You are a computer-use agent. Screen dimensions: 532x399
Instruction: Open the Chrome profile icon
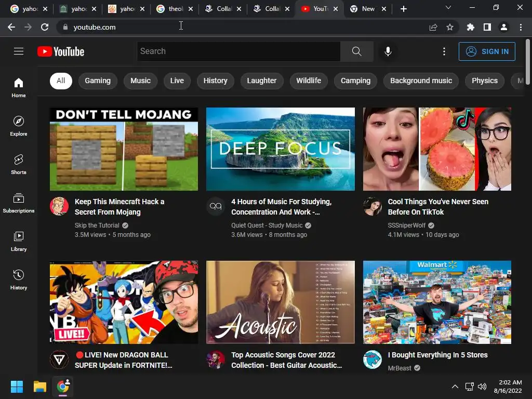tap(504, 27)
